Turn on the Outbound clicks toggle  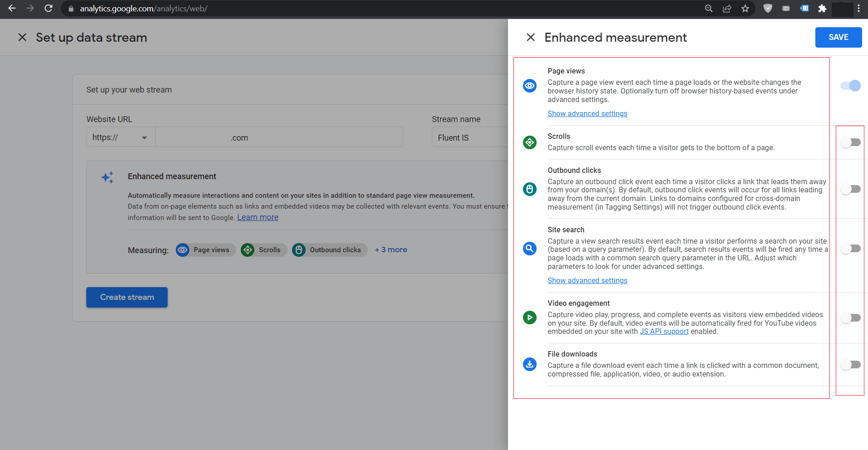(850, 189)
